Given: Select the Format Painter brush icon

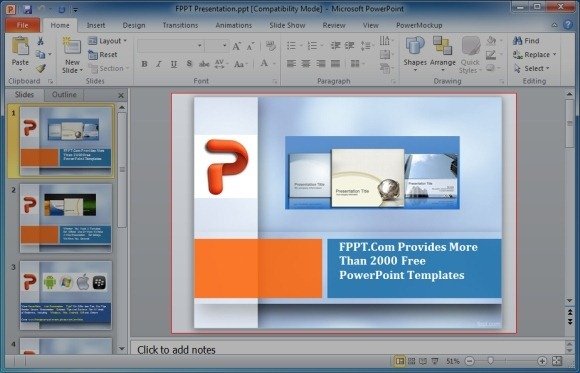Looking at the screenshot, I should click(x=41, y=68).
